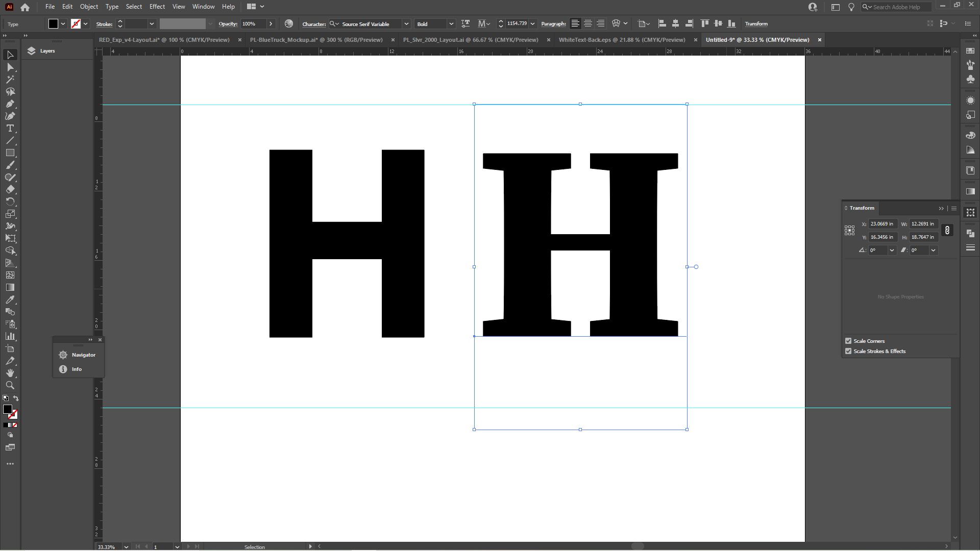980x551 pixels.
Task: Select the Free Transform tool
Action: (x=10, y=238)
